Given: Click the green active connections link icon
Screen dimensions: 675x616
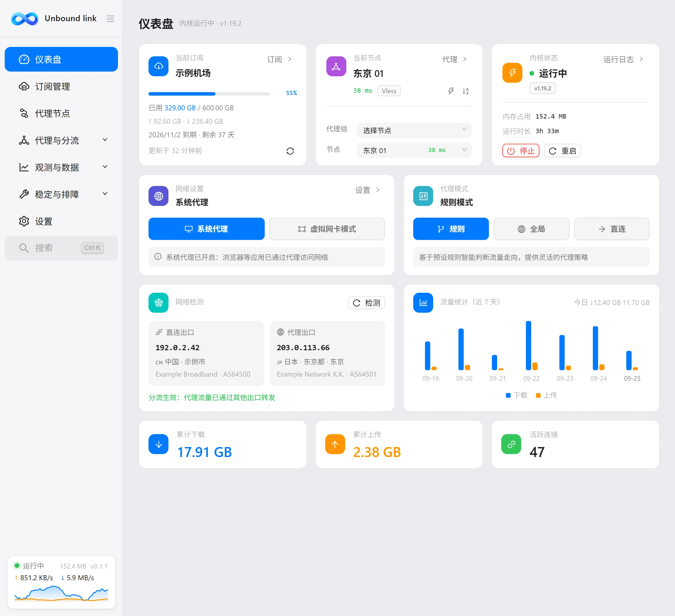Looking at the screenshot, I should (x=511, y=444).
